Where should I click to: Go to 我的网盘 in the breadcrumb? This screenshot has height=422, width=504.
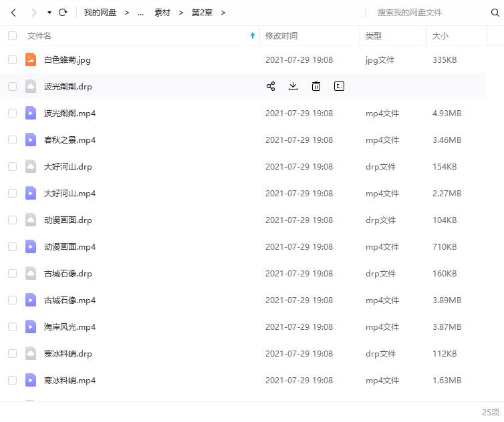click(x=100, y=13)
